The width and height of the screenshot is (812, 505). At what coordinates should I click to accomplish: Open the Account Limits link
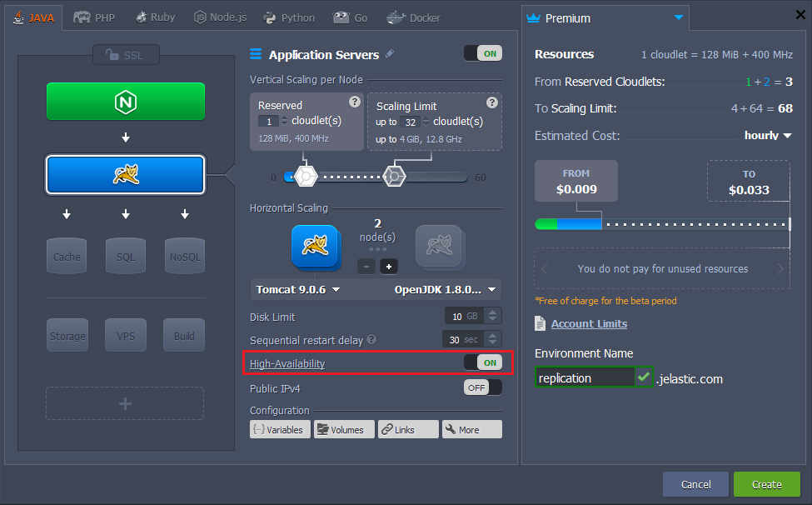click(x=589, y=323)
